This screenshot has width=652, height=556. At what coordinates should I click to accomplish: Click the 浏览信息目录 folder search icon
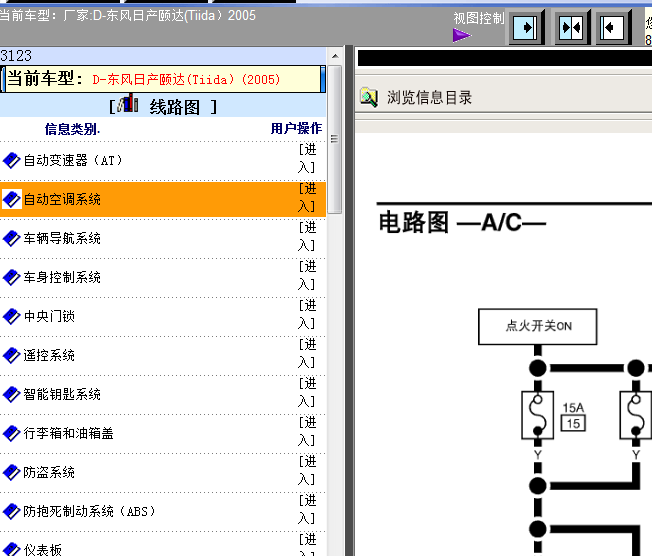tap(369, 97)
